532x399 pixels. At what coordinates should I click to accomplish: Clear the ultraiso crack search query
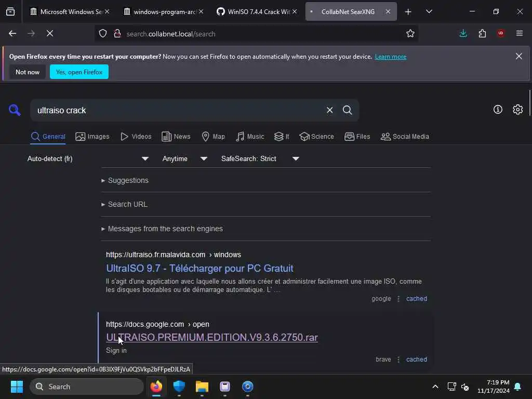pos(329,110)
